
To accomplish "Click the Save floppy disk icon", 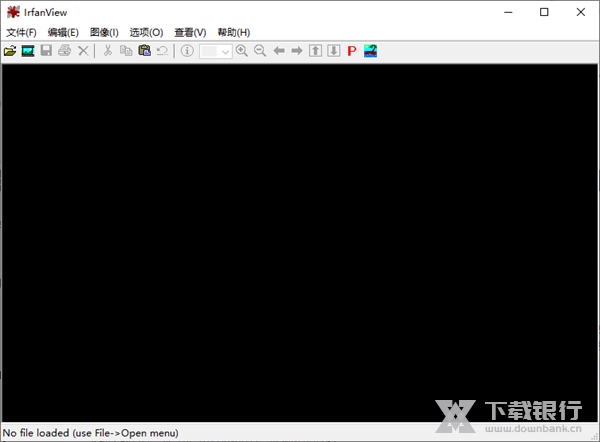I will pos(46,51).
